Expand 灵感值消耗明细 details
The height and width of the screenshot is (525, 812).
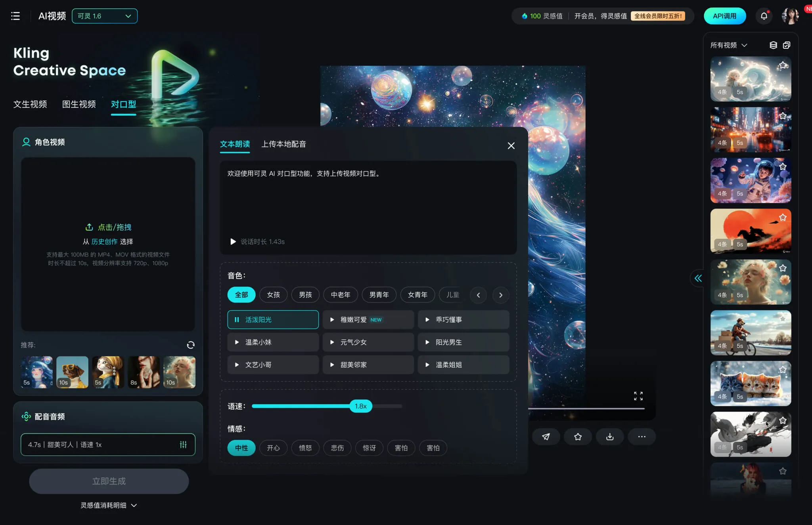108,505
